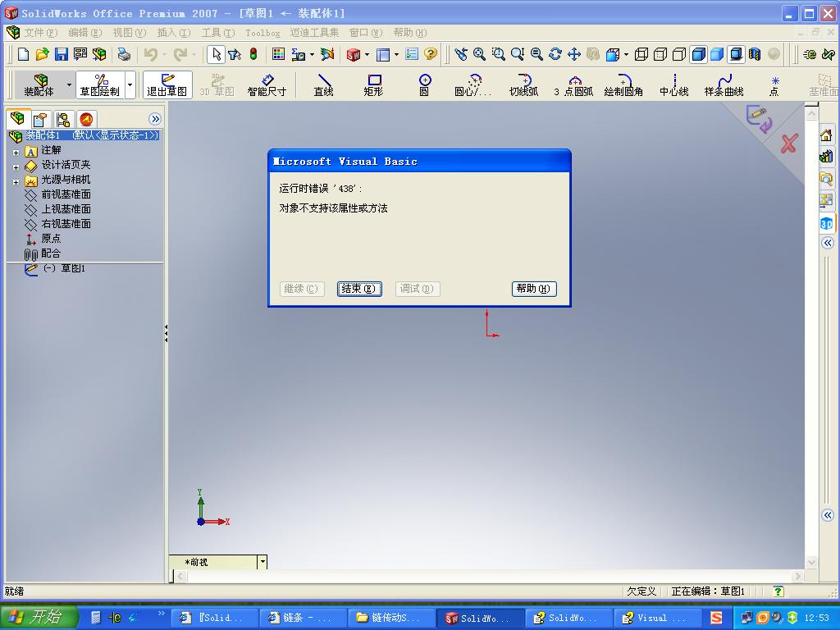Viewport: 840px width, 630px height.
Task: Click the Undo icon
Action: 151,54
